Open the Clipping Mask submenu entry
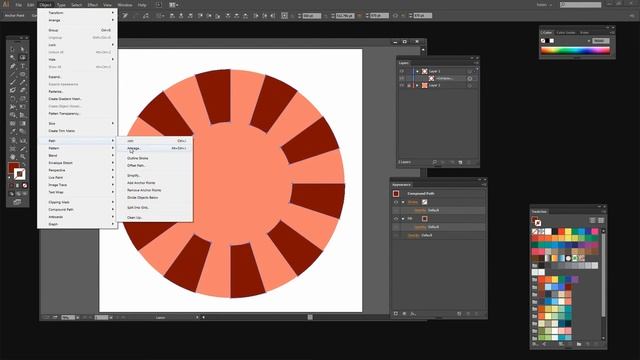 point(77,202)
